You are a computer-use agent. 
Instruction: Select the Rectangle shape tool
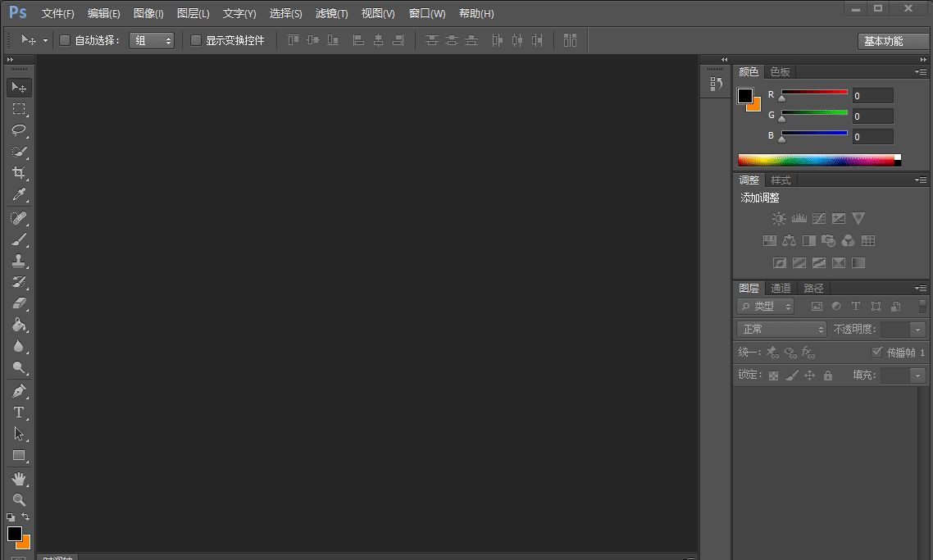pos(19,455)
